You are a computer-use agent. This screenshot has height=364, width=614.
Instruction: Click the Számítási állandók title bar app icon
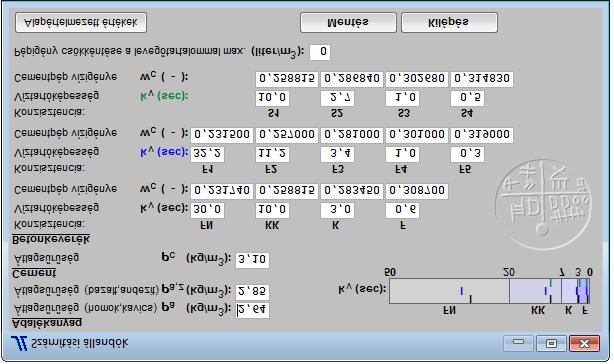tap(19, 344)
